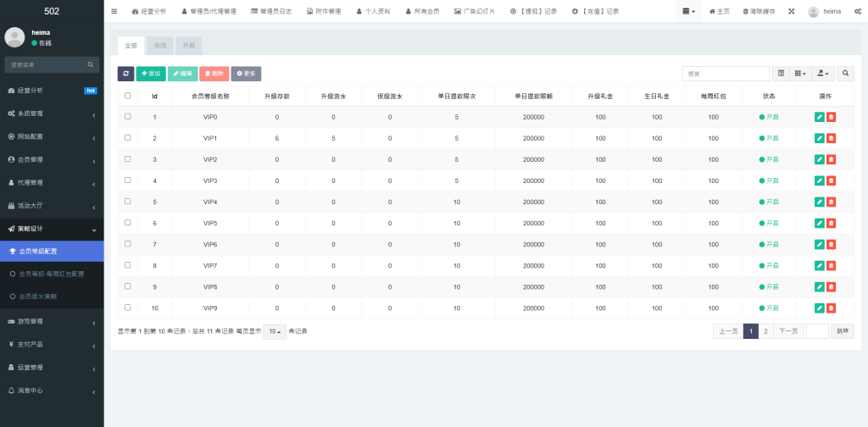This screenshot has height=427, width=868.
Task: Go to page 2 in pagination
Action: click(x=765, y=331)
